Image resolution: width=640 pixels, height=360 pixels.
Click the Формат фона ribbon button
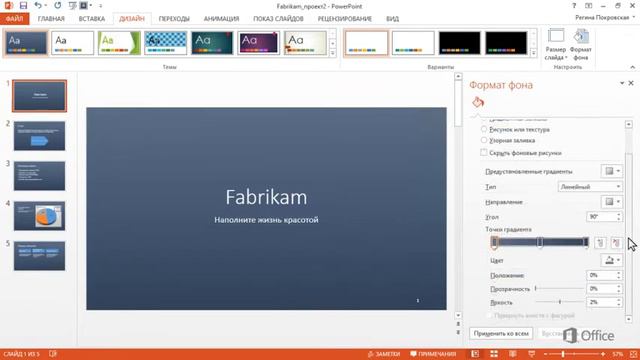click(x=580, y=44)
